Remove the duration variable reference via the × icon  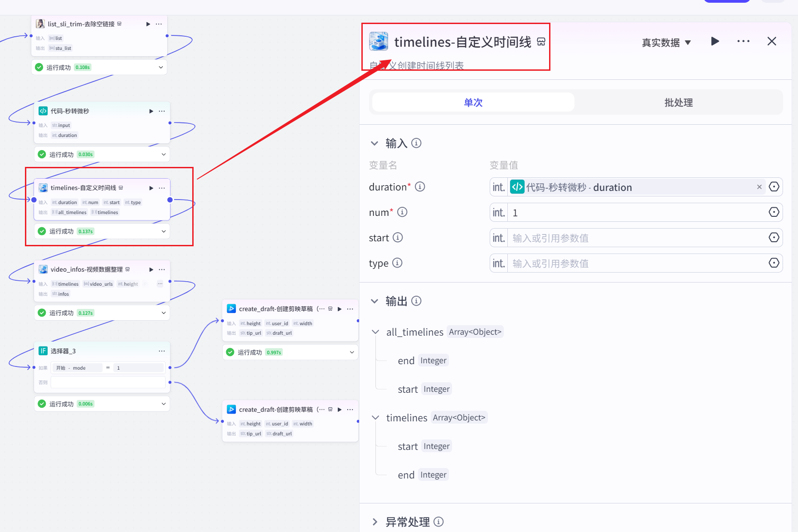[x=759, y=186]
